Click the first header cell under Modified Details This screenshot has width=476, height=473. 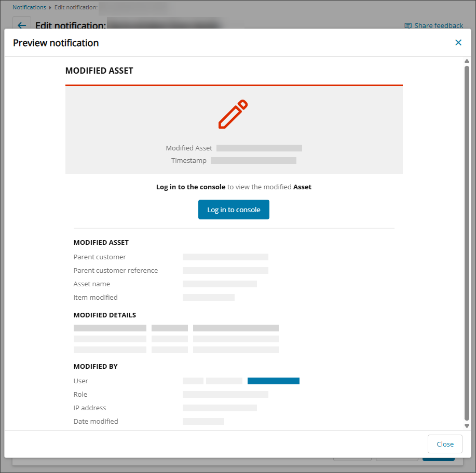(x=110, y=328)
